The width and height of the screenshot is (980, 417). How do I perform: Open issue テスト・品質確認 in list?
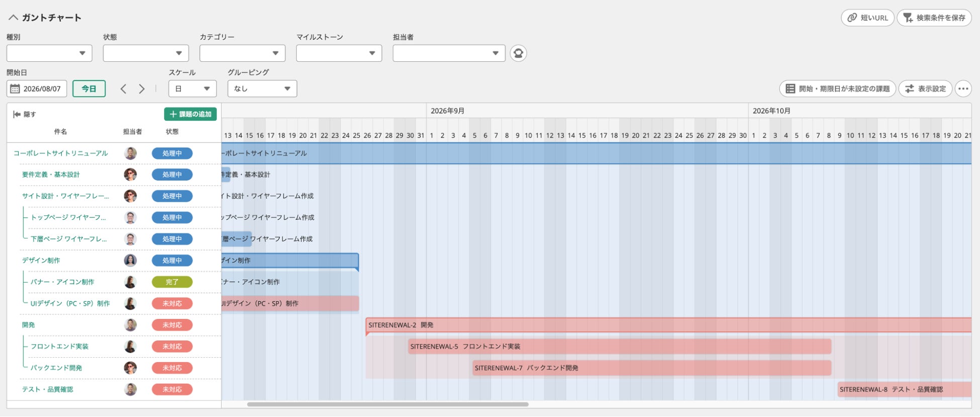47,389
